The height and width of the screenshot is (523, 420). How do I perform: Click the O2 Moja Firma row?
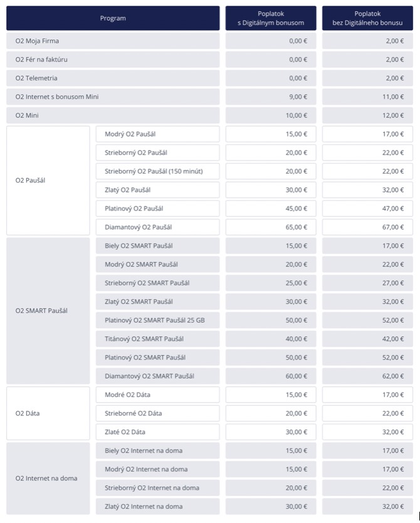pyautogui.click(x=113, y=41)
